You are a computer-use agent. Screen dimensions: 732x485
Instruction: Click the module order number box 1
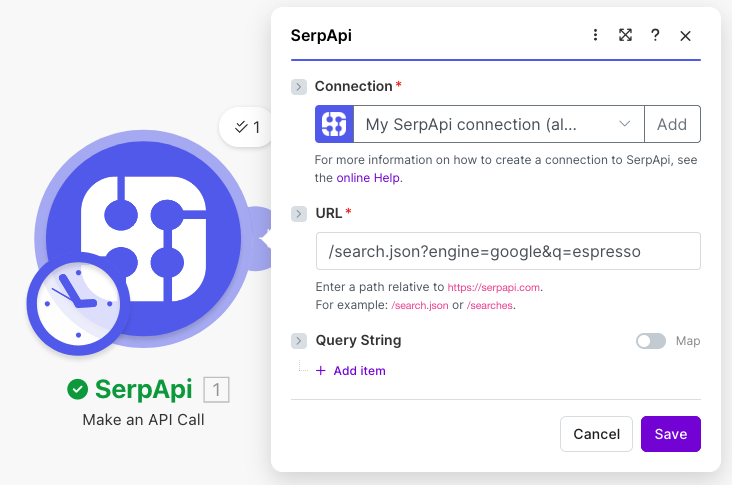pyautogui.click(x=216, y=389)
